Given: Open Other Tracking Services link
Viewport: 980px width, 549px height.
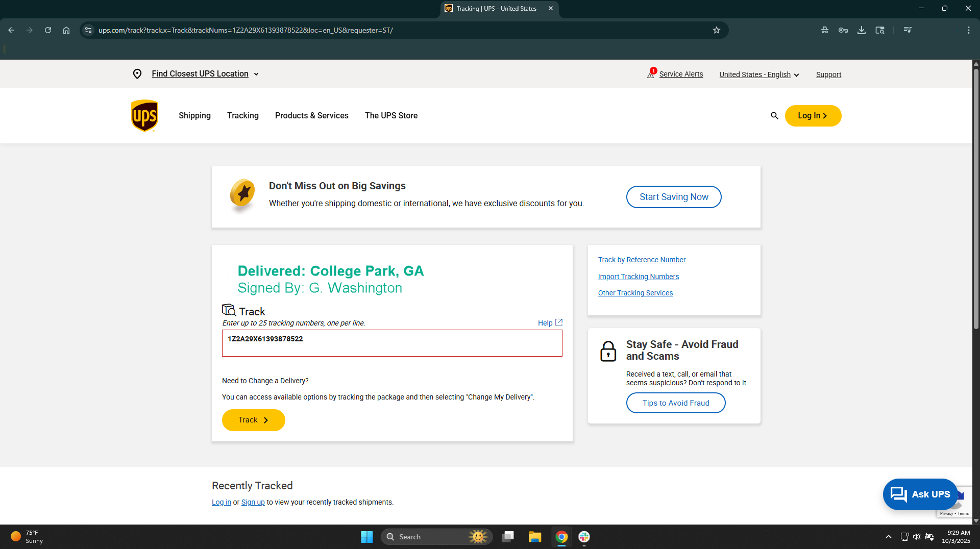Looking at the screenshot, I should click(635, 293).
